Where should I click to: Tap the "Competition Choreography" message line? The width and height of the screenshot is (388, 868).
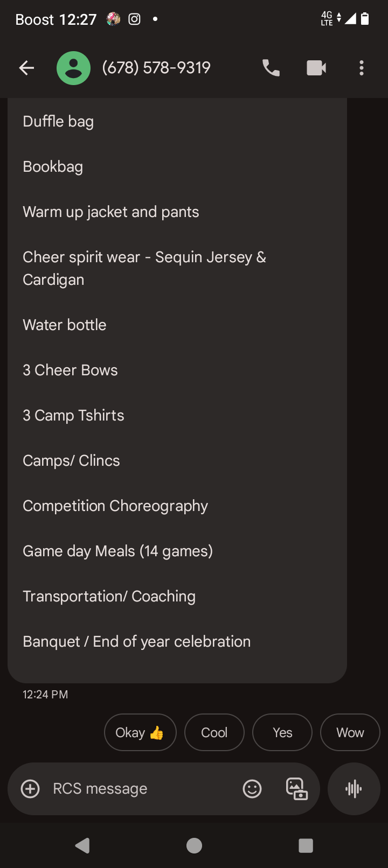click(115, 506)
